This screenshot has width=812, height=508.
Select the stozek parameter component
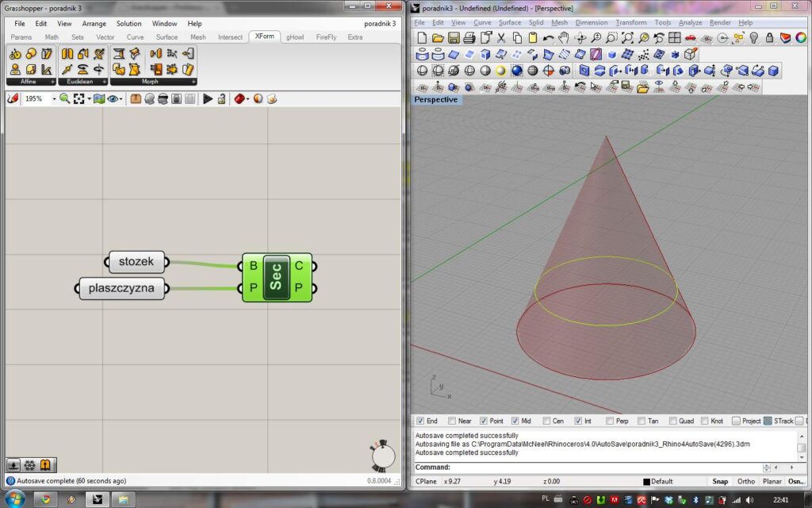coord(136,262)
